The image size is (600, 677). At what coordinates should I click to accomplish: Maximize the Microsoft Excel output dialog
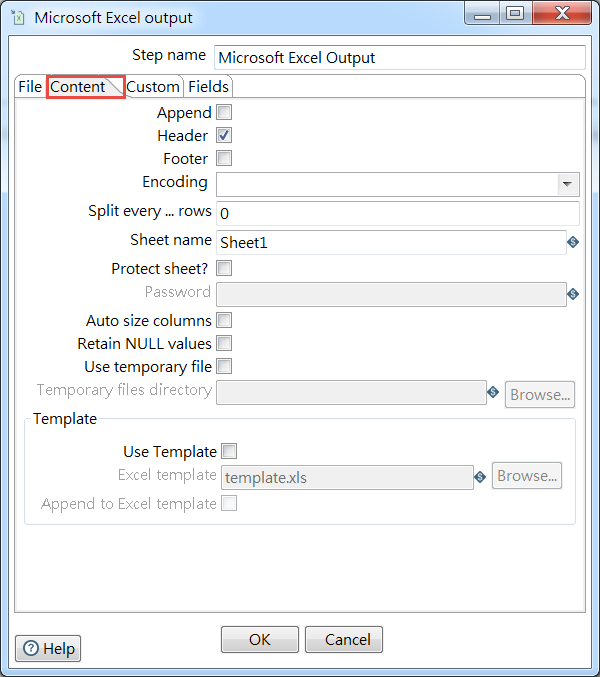516,14
